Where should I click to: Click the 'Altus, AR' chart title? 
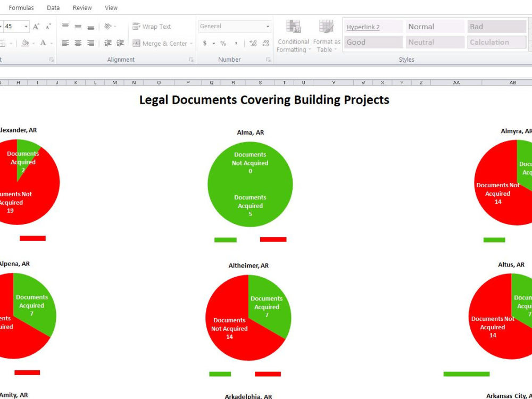point(511,264)
